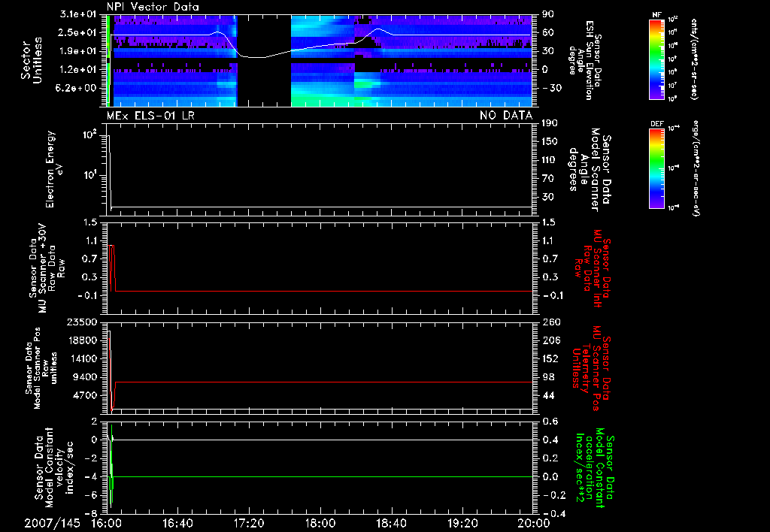This screenshot has width=770, height=532.
Task: Select the 'Electron Energy eV' axis label
Action: point(54,169)
